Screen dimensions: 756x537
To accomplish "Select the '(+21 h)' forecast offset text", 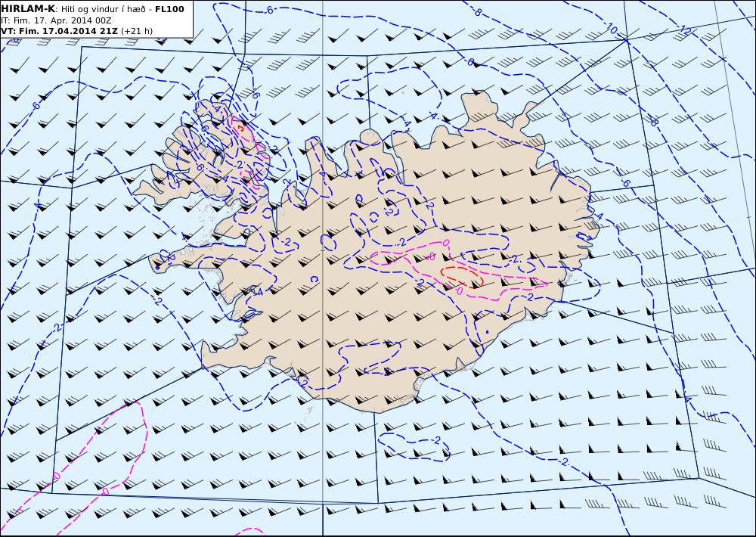I will point(137,31).
